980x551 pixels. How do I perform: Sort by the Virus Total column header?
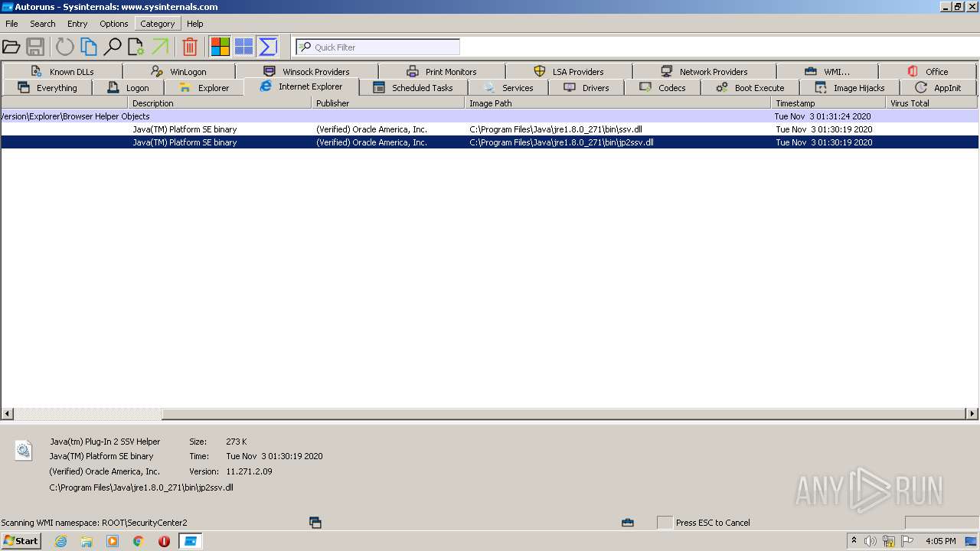932,103
